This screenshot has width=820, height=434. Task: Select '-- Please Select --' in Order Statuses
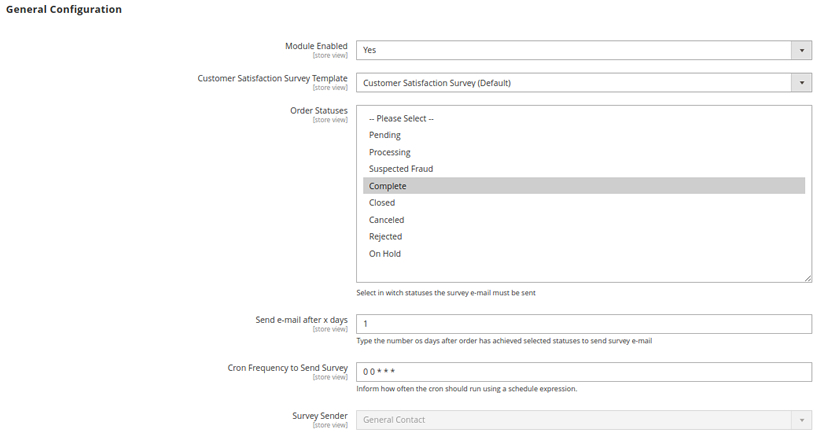584,119
